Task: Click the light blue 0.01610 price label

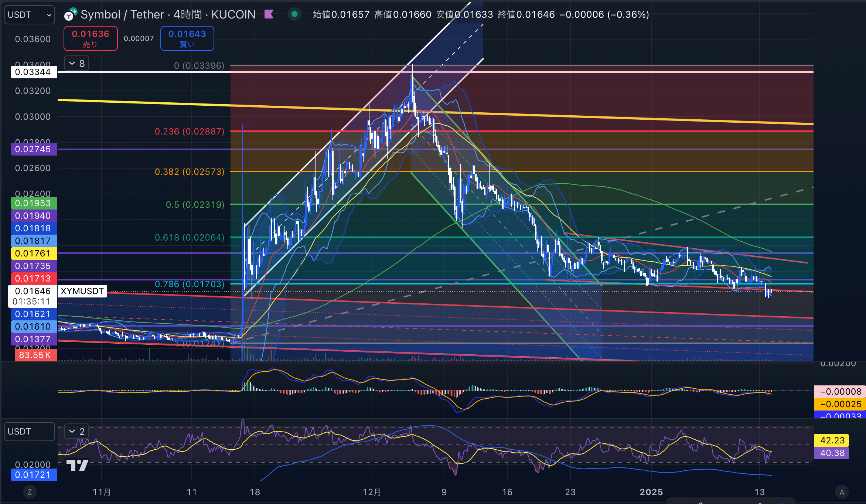Action: [34, 327]
